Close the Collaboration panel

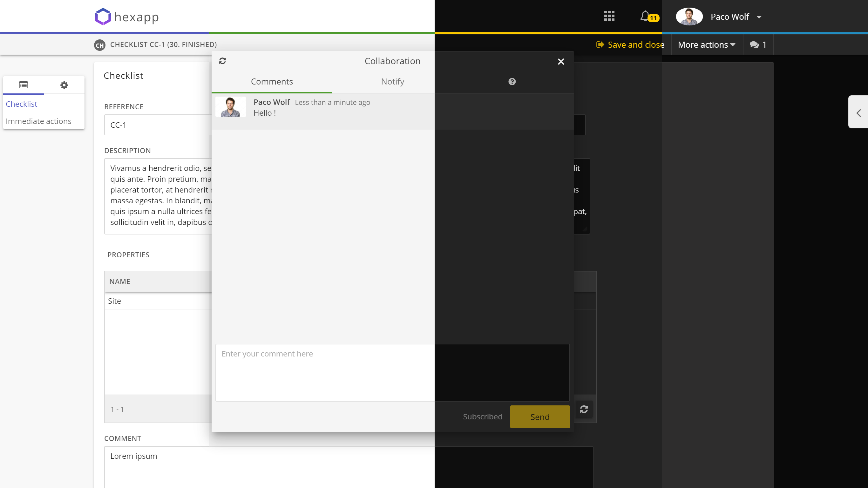(x=561, y=61)
